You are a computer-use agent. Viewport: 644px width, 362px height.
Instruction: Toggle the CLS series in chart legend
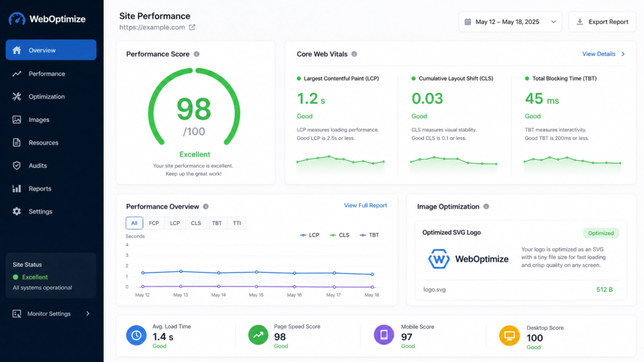click(340, 235)
